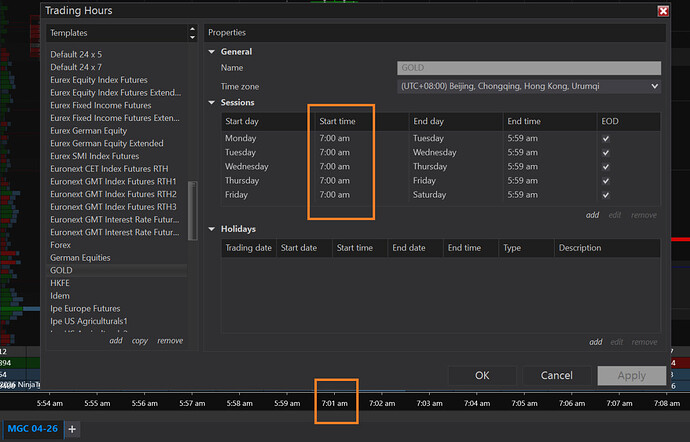Image resolution: width=690 pixels, height=442 pixels.
Task: Select the Forex template
Action: (62, 244)
